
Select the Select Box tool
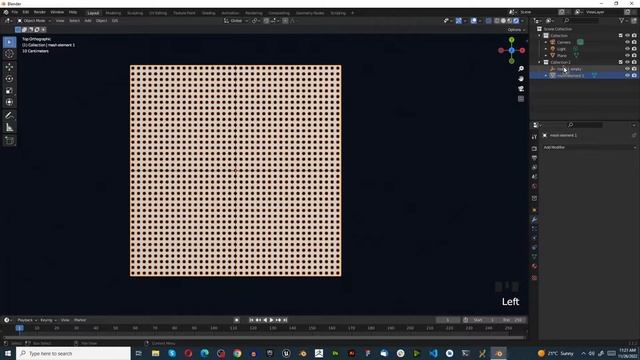click(9, 42)
